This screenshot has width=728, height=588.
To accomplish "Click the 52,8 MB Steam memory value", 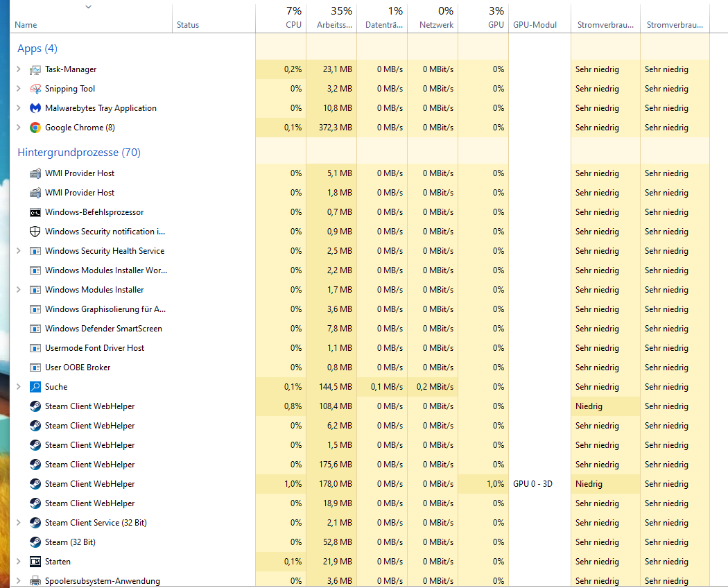I will [338, 542].
